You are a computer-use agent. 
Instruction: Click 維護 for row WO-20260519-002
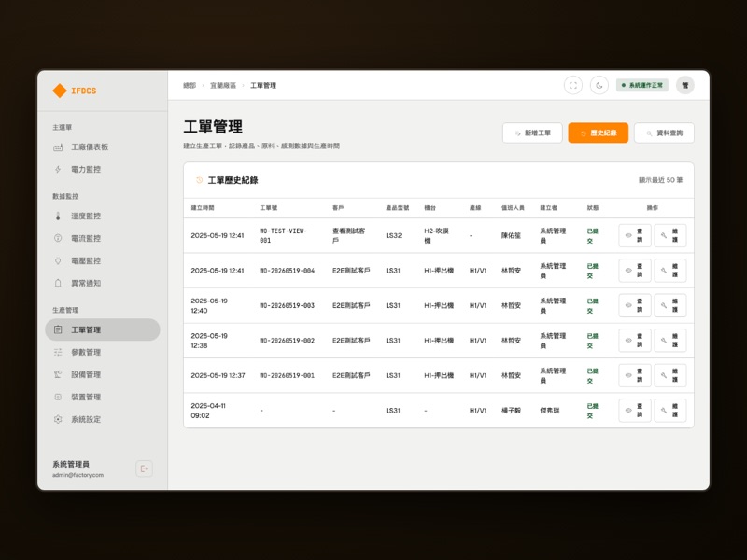[670, 341]
